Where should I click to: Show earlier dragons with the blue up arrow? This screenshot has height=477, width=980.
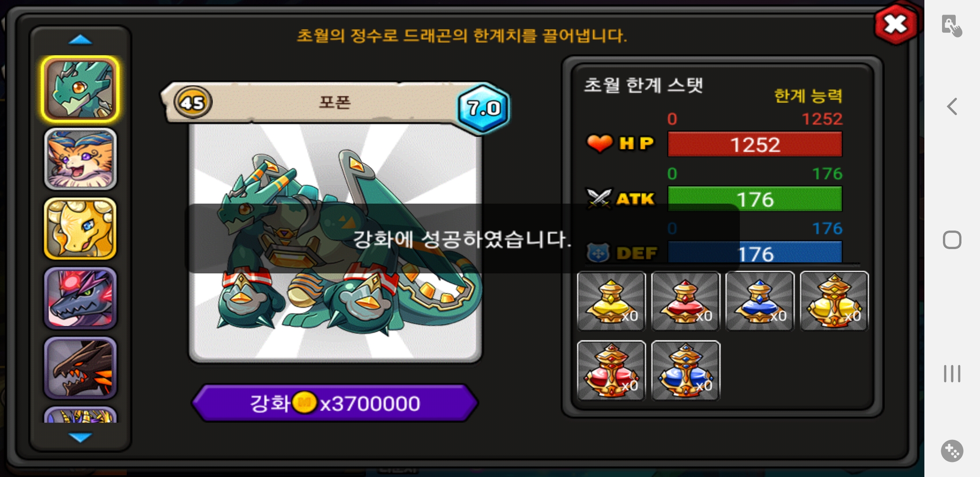[x=80, y=40]
